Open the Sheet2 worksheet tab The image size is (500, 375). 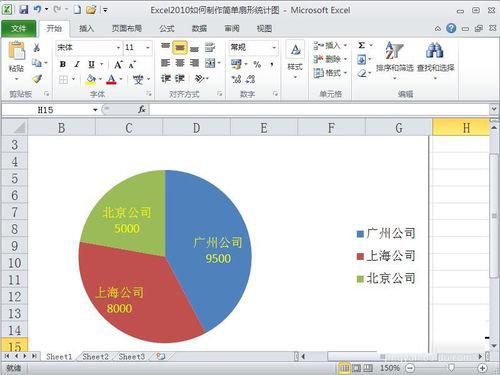coord(95,357)
